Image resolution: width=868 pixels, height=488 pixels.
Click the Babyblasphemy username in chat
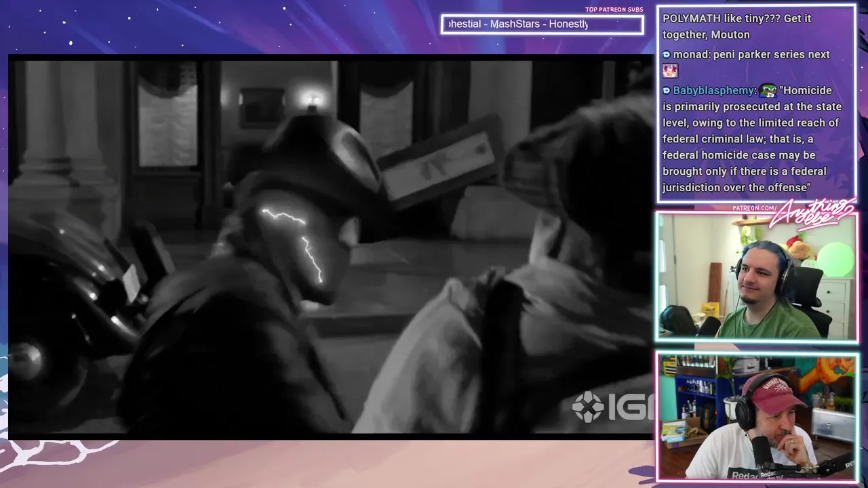[x=713, y=90]
